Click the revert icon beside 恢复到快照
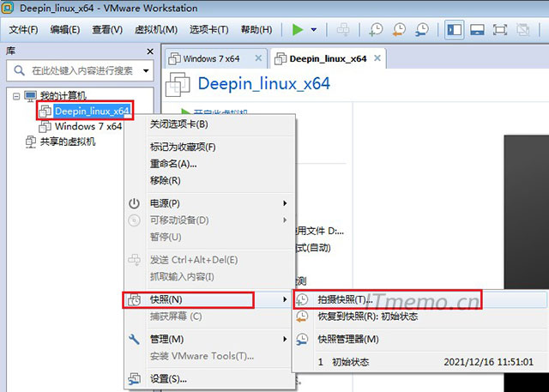 (x=302, y=317)
